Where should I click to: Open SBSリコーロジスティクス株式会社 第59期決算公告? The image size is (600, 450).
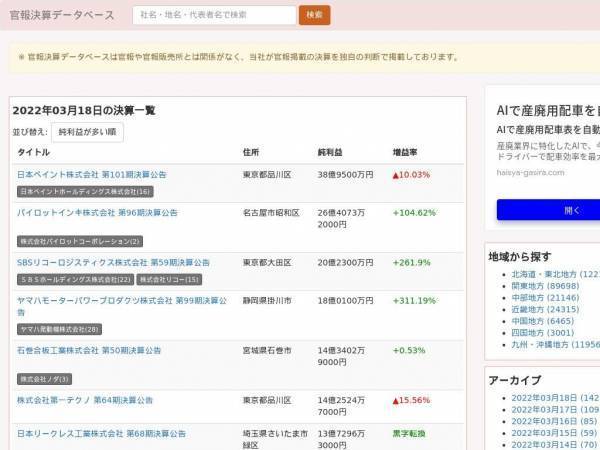pos(113,263)
